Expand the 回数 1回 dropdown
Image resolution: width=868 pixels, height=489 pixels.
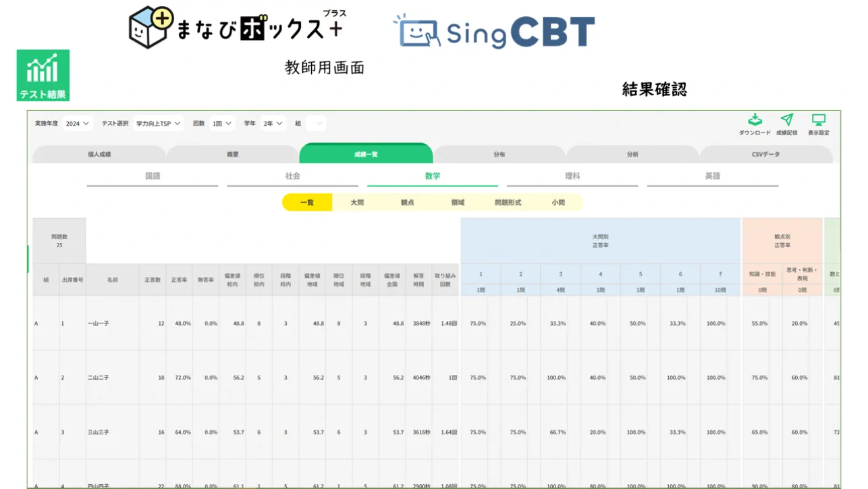(222, 124)
